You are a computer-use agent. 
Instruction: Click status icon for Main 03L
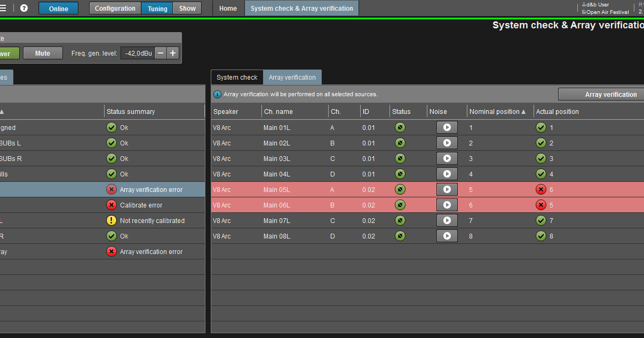[400, 159]
